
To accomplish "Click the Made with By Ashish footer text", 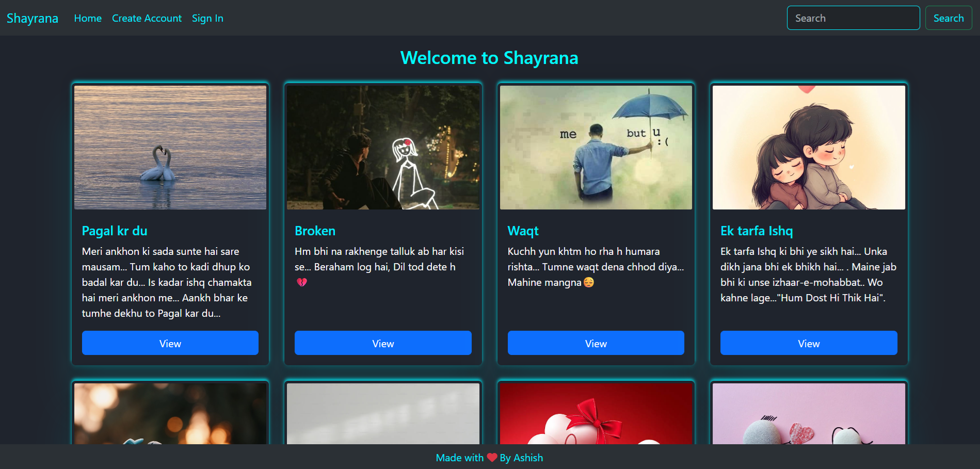I will [x=489, y=458].
